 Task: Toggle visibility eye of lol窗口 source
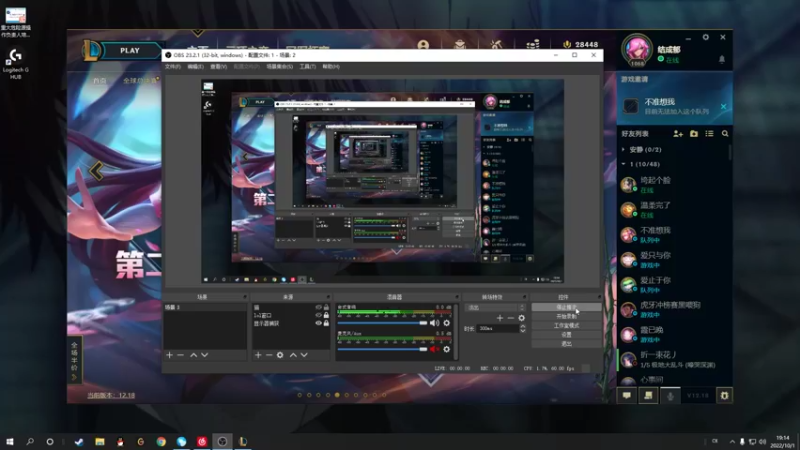click(x=318, y=315)
